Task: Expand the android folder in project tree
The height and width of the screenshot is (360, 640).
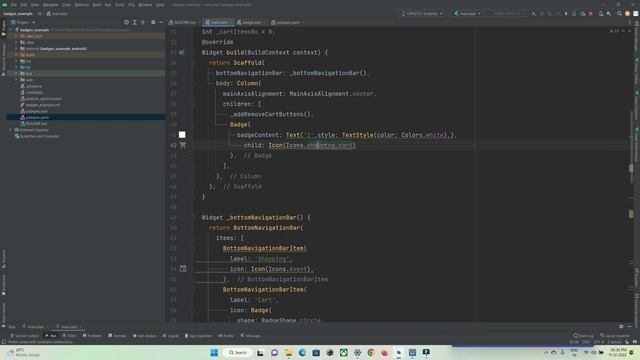Action: point(16,49)
